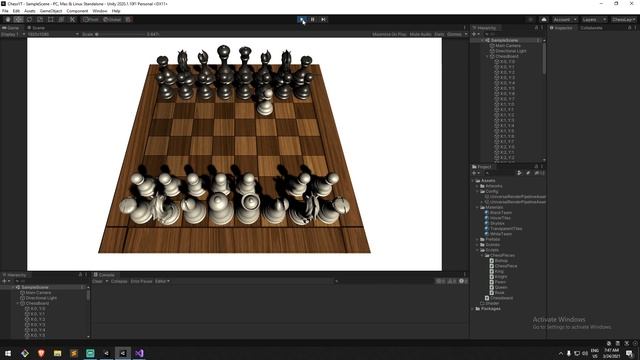This screenshot has height=360, width=640.
Task: Click the Pause button
Action: [313, 20]
